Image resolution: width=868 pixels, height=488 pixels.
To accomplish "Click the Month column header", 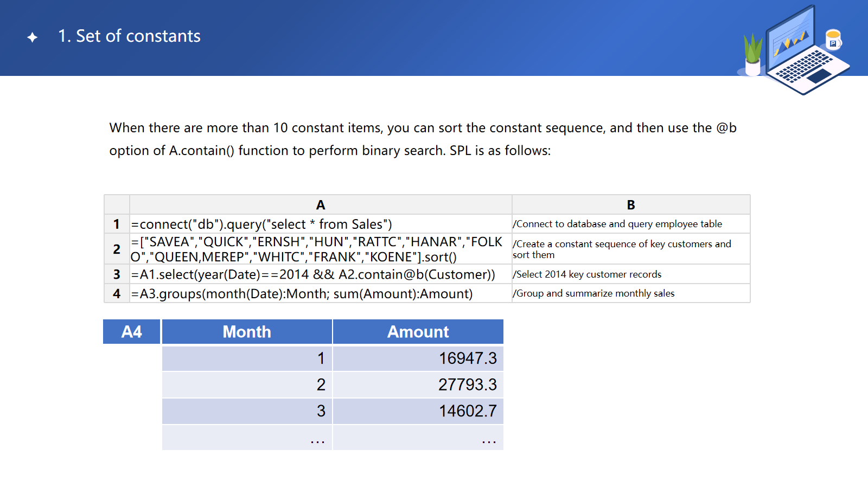I will tap(247, 332).
